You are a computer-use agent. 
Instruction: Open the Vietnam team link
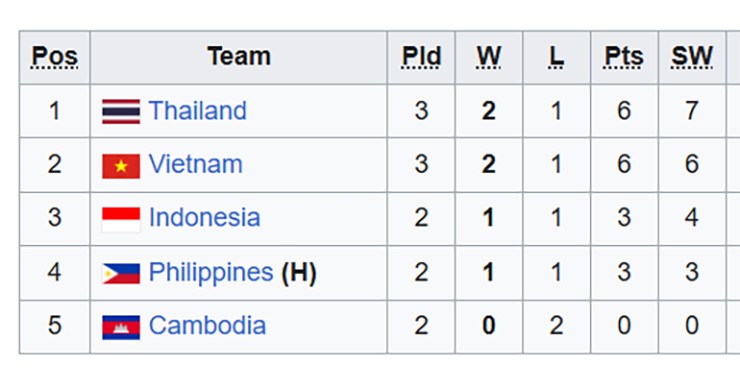(195, 164)
